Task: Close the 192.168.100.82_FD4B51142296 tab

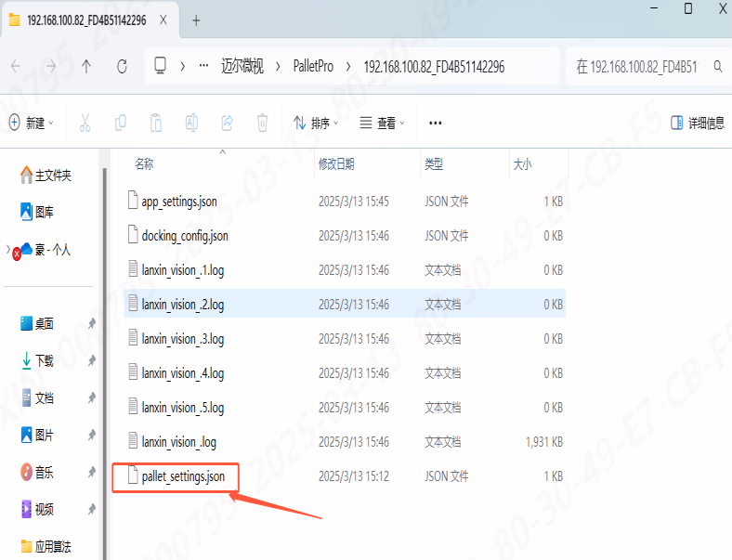Action: [163, 20]
